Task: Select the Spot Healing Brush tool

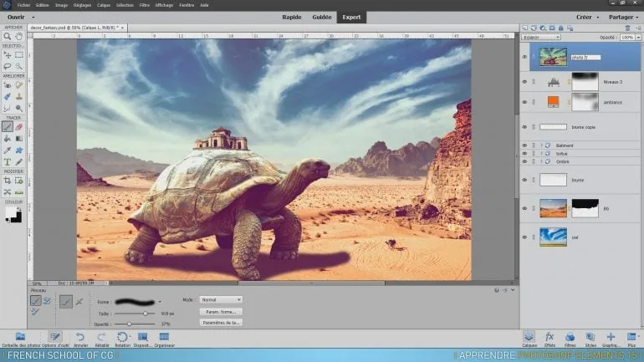Action: coord(19,85)
